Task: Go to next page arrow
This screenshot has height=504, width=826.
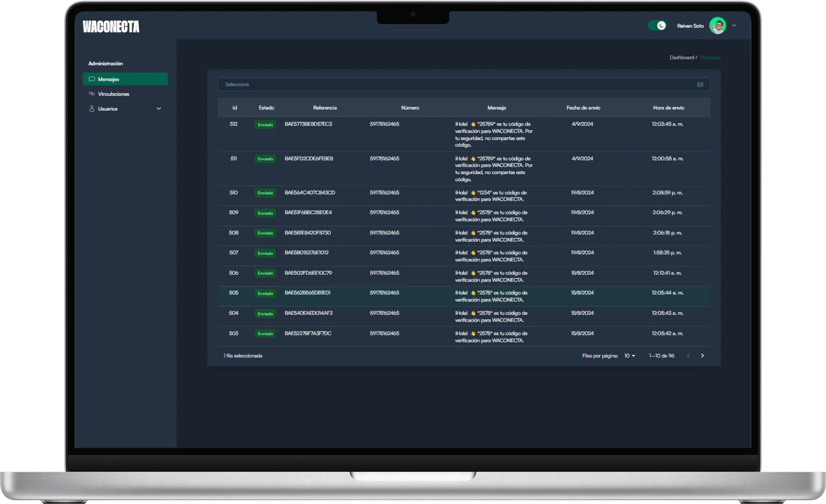Action: pos(703,356)
